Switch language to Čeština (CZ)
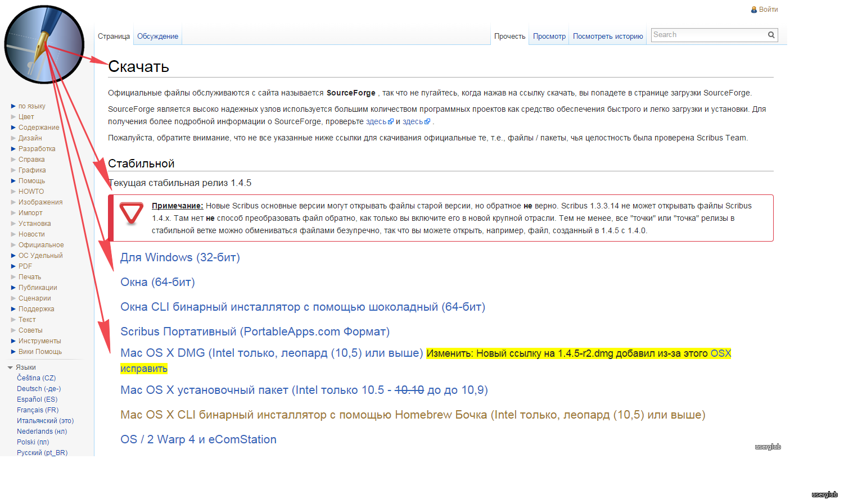 point(37,378)
